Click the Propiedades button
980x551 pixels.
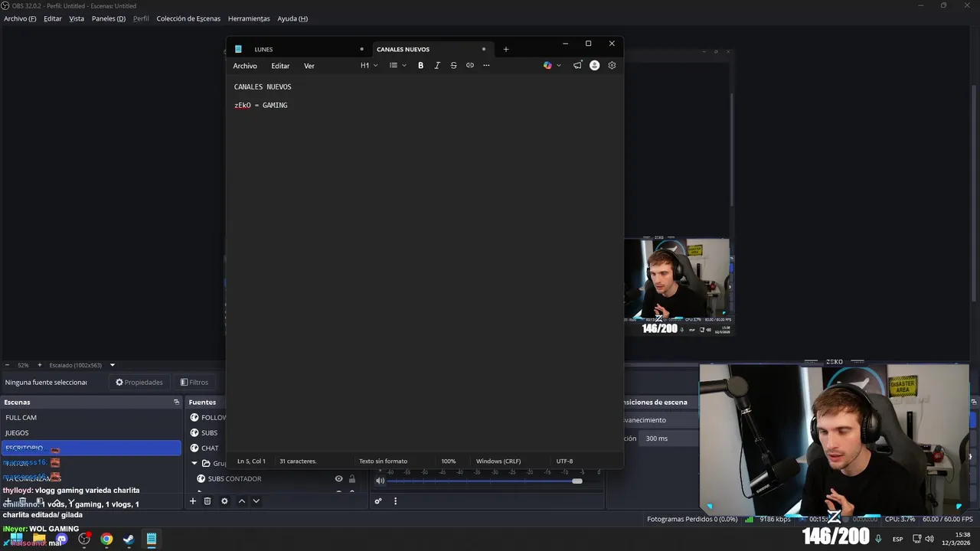click(x=139, y=383)
